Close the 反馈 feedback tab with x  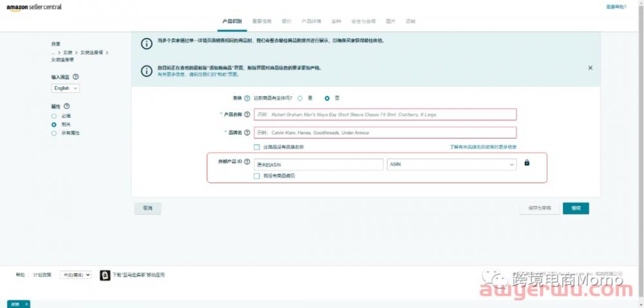point(26,304)
